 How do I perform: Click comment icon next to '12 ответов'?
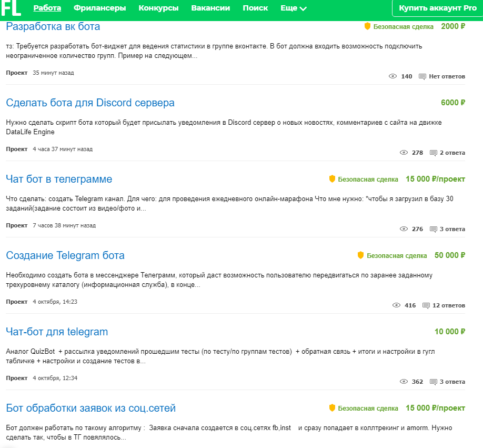[x=426, y=306]
